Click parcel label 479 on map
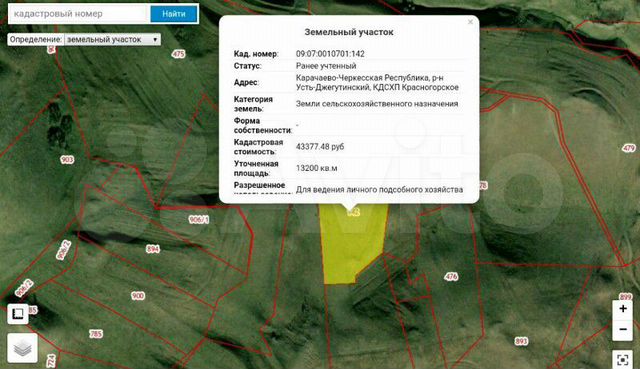 coord(629,148)
